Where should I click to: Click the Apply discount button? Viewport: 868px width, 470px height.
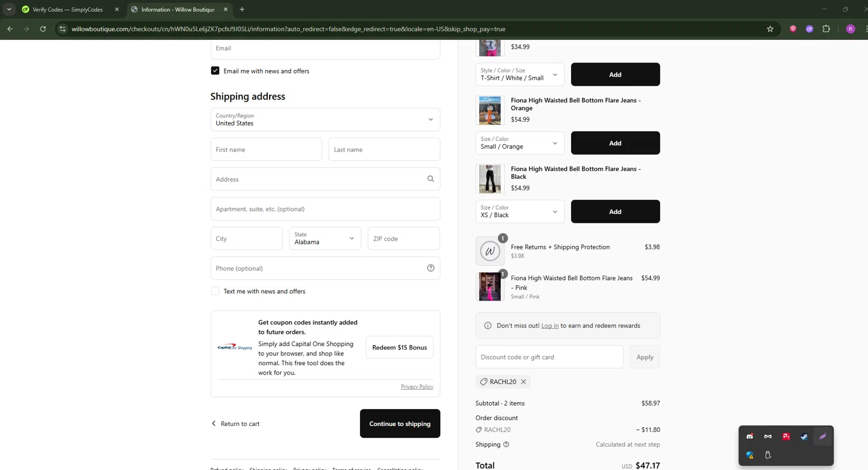pos(645,357)
